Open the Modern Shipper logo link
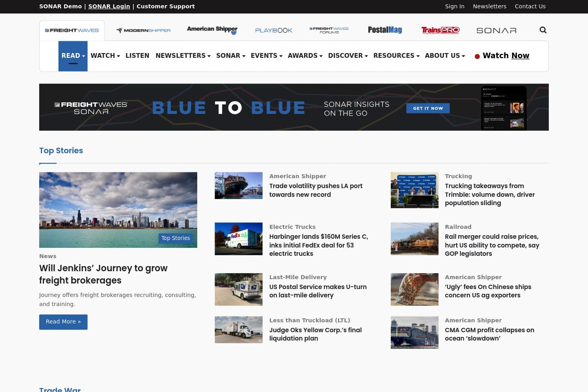Image resolution: width=588 pixels, height=392 pixels. 143,30
